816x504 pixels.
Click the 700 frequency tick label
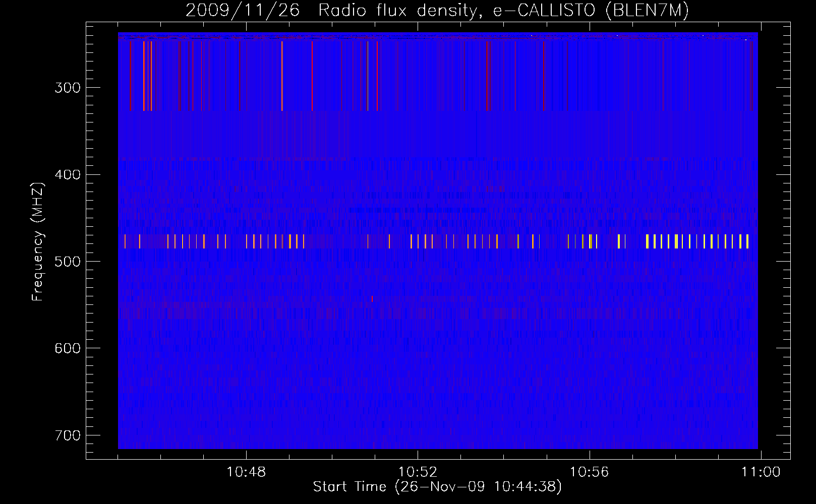[x=68, y=435]
